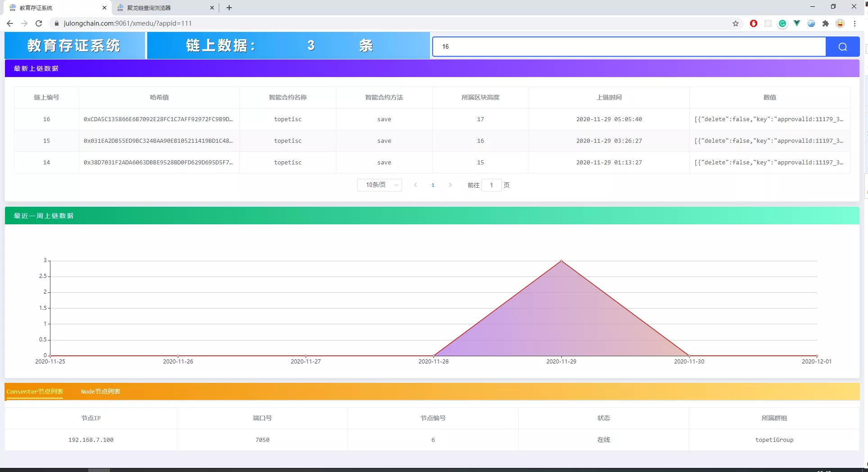Reload the page with refresh icon
The height and width of the screenshot is (472, 868).
coord(39,23)
